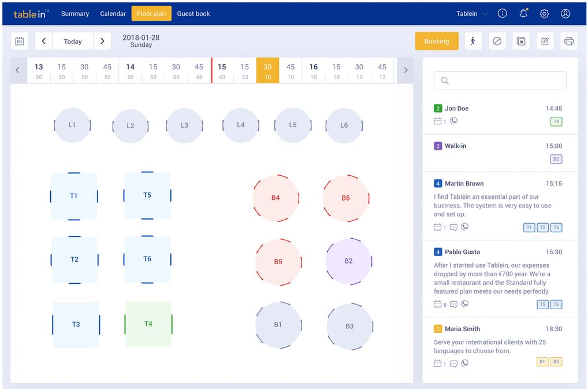Switch to the Guest book tab
Viewport: 588px width, 389px height.
tap(193, 13)
